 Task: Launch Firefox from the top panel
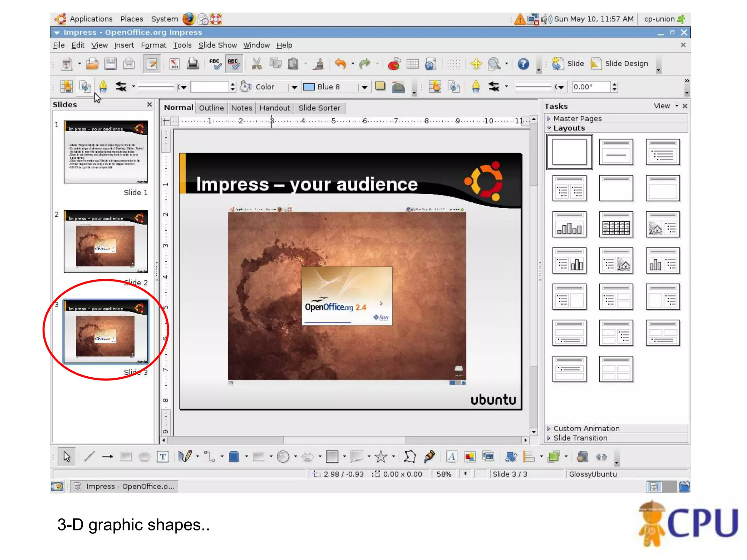[189, 19]
